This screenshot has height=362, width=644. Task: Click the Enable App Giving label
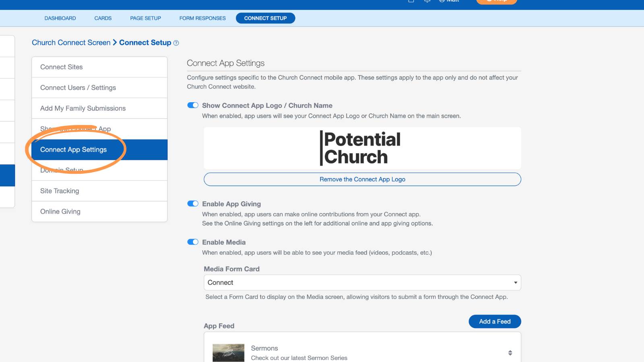(231, 204)
